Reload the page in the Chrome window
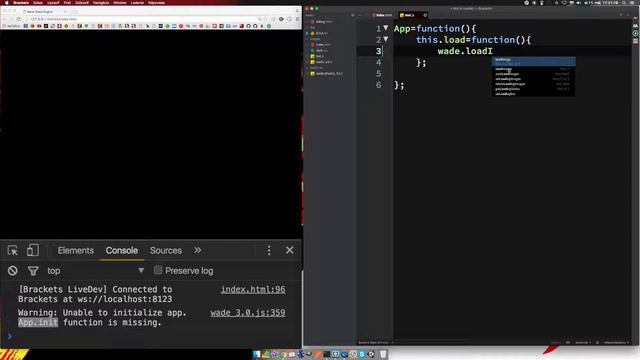 [x=18, y=19]
